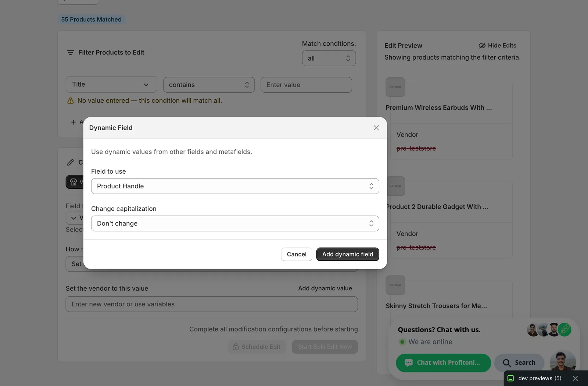588x386 pixels.
Task: Open the dev previews panel
Action: tap(539, 378)
